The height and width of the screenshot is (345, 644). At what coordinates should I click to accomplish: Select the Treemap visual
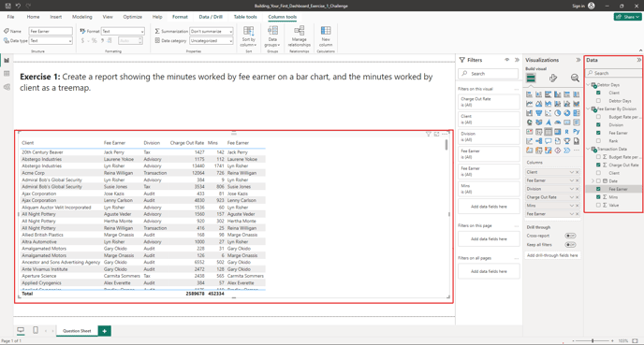click(x=577, y=113)
